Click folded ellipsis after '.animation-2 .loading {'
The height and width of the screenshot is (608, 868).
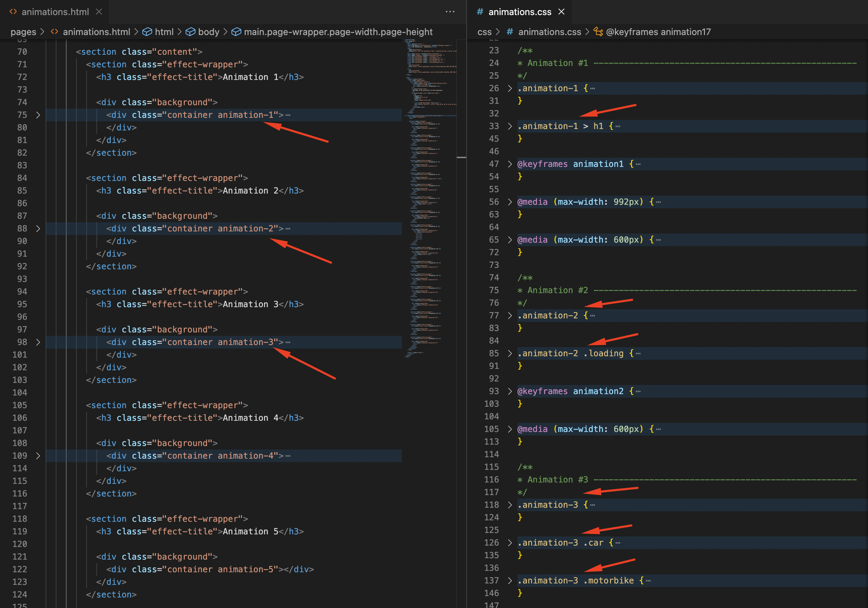coord(638,353)
